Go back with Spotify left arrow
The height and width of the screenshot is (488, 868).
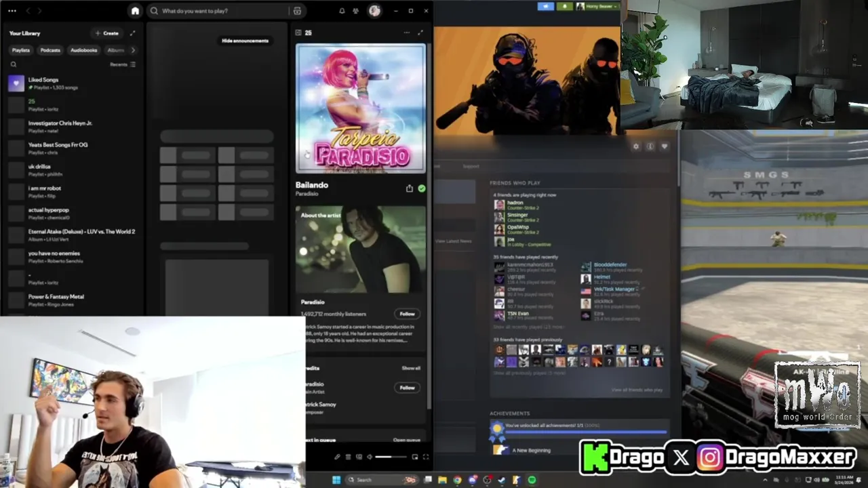coord(27,11)
